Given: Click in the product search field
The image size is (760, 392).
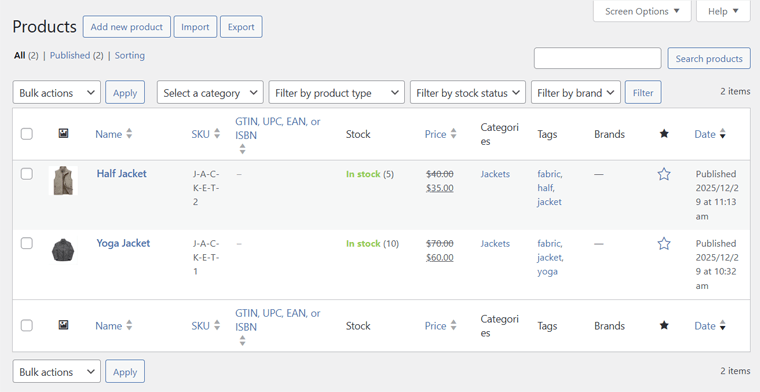Looking at the screenshot, I should tap(598, 58).
